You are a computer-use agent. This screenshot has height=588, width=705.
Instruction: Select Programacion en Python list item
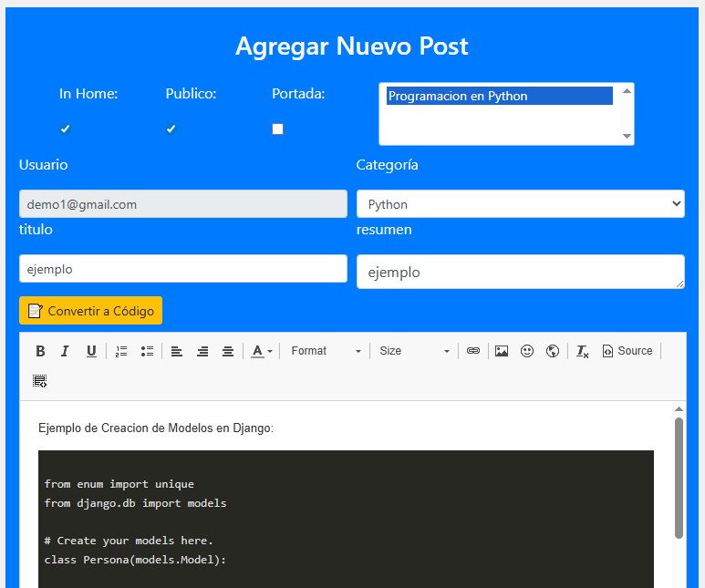tap(499, 96)
